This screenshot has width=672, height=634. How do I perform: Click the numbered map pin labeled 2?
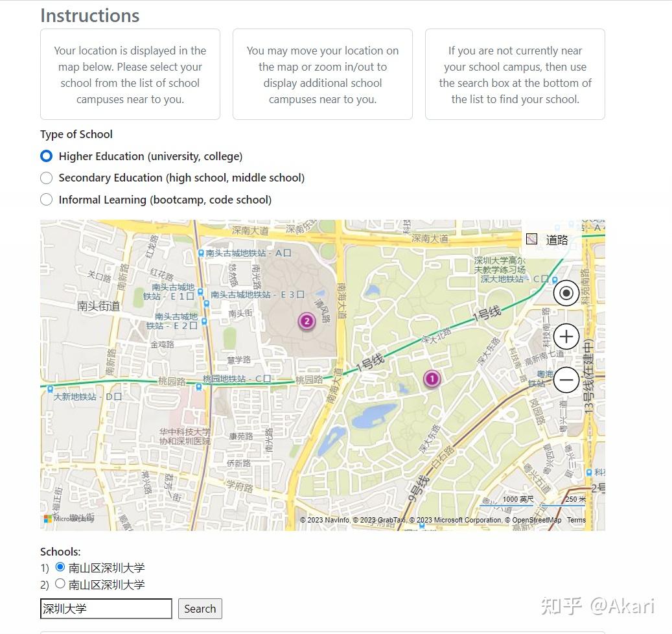pyautogui.click(x=306, y=321)
